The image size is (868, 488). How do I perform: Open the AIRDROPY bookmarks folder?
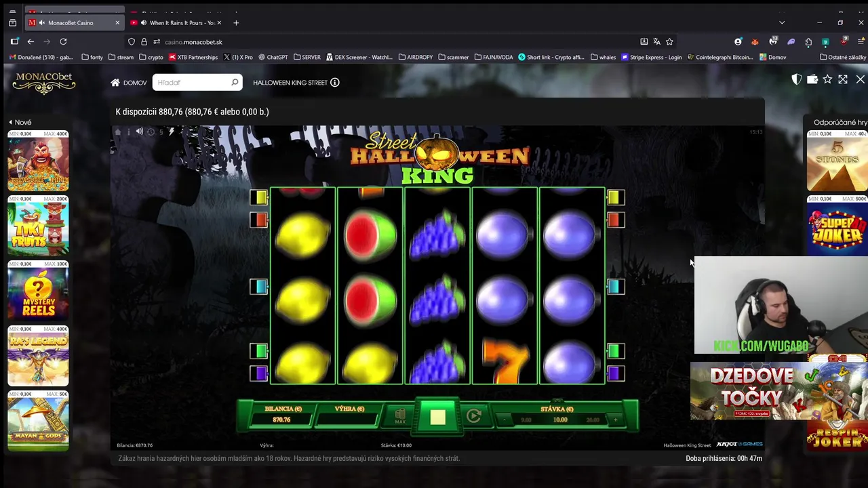[x=416, y=57]
